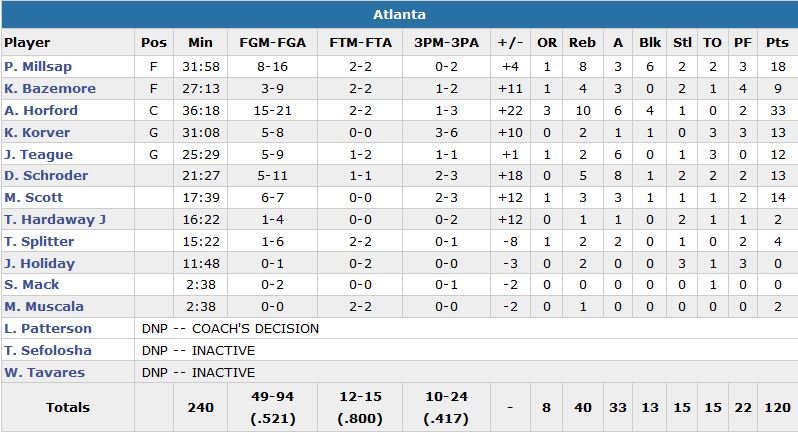Click the Min column header

click(200, 43)
